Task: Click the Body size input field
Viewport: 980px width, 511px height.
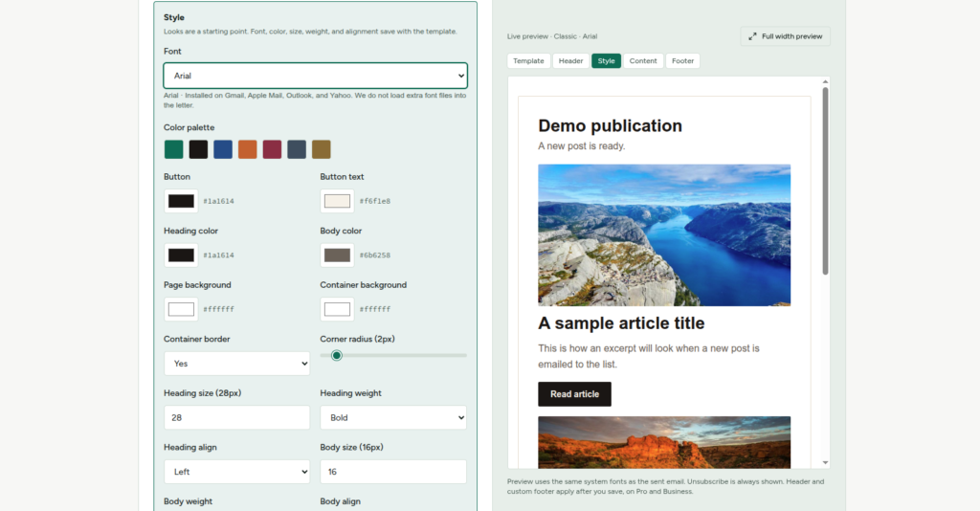Action: pyautogui.click(x=393, y=472)
